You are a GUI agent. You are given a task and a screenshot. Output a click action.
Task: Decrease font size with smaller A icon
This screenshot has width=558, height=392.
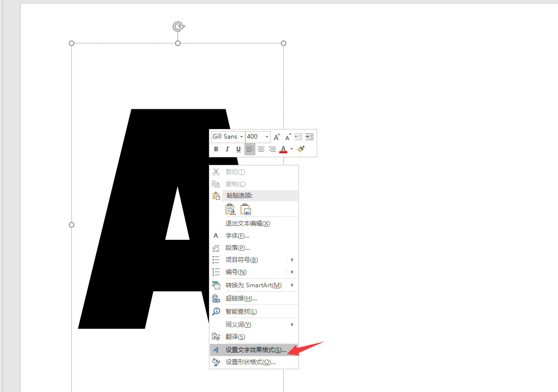click(x=288, y=137)
